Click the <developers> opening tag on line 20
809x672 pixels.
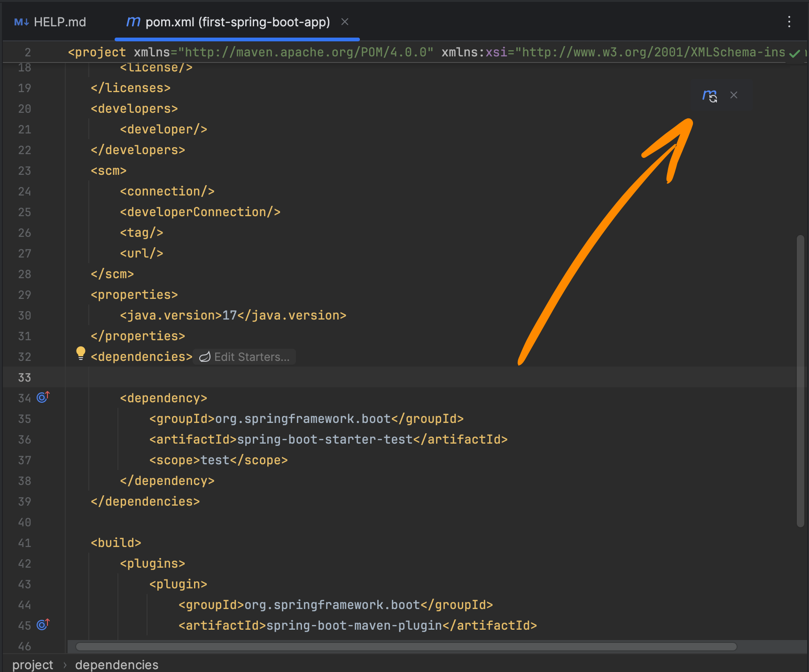point(134,109)
